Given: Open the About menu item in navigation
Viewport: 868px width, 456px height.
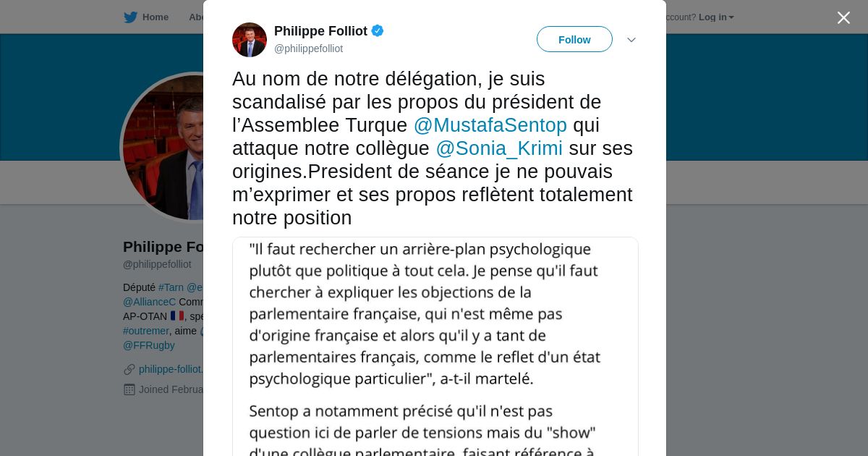Looking at the screenshot, I should point(196,17).
